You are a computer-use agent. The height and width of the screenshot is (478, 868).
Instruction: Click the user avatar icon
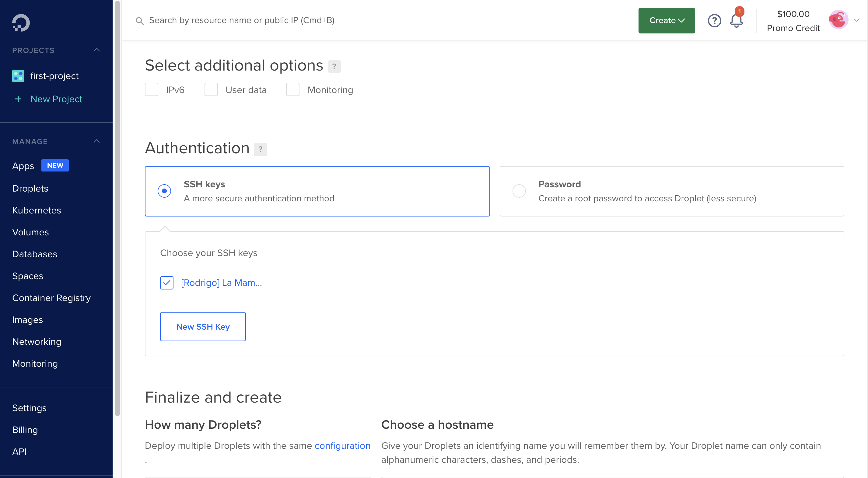pyautogui.click(x=838, y=20)
